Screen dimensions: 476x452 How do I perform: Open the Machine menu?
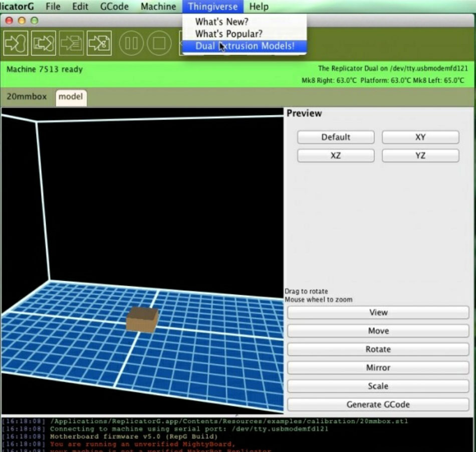[x=158, y=7]
